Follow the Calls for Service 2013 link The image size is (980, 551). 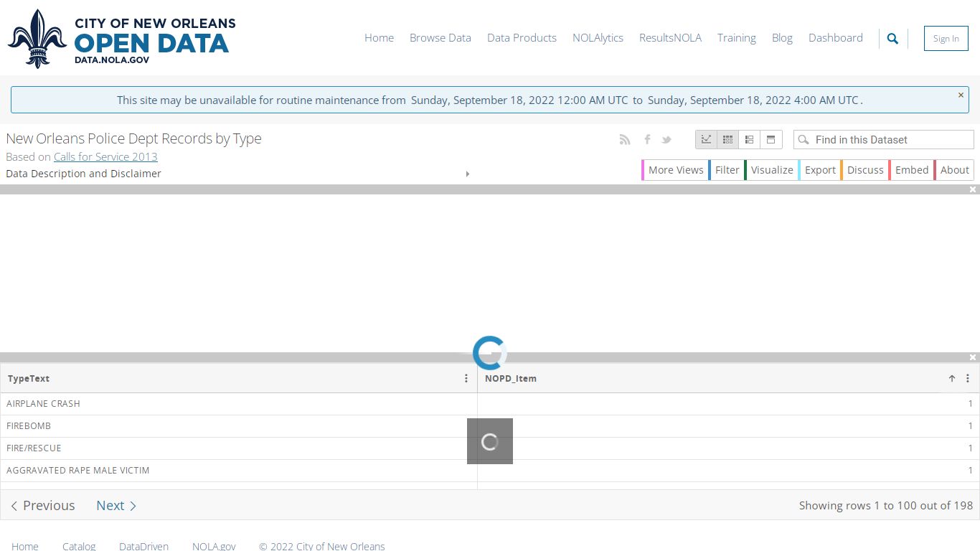point(105,156)
